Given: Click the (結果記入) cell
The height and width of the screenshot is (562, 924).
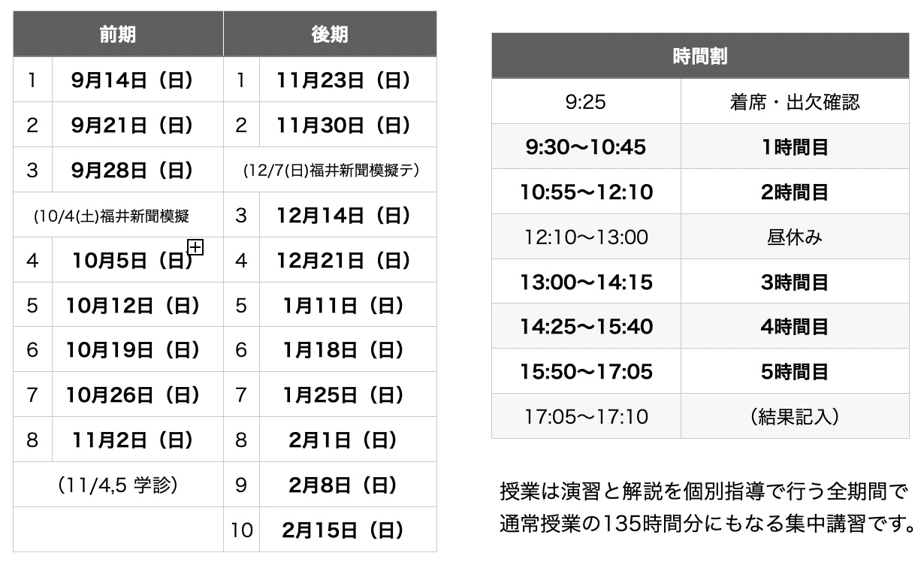Looking at the screenshot, I should pos(795,416).
